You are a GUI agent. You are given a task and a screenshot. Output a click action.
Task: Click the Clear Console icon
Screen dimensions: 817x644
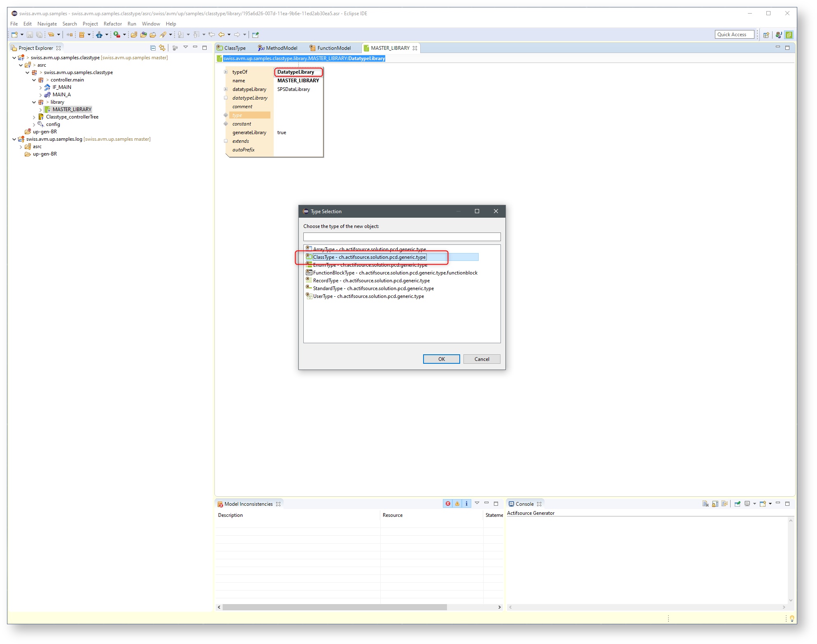[x=705, y=504]
